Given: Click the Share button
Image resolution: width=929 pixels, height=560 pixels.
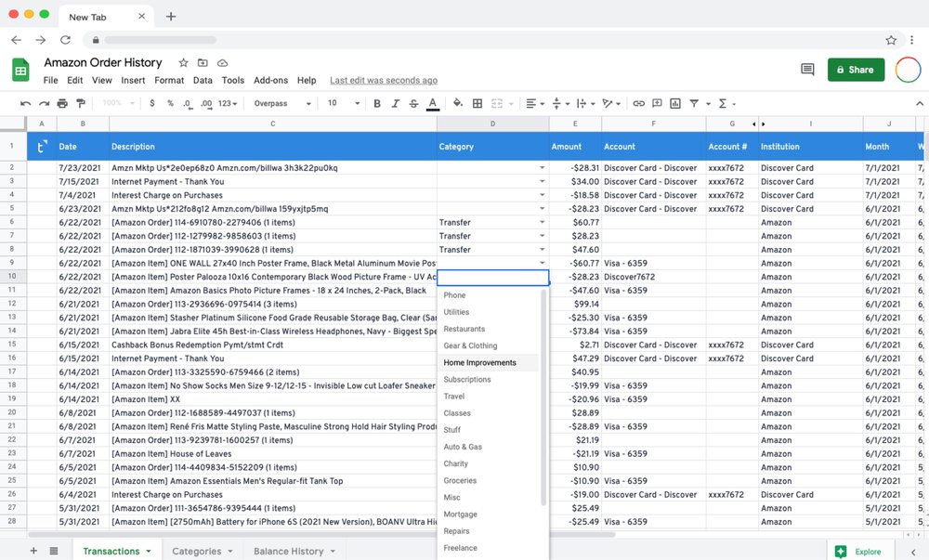Looking at the screenshot, I should pos(856,70).
